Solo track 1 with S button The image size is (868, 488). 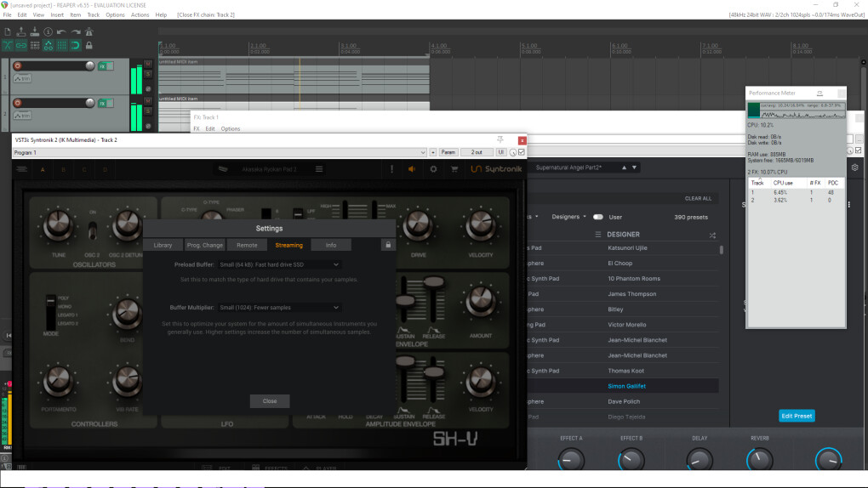[x=148, y=74]
